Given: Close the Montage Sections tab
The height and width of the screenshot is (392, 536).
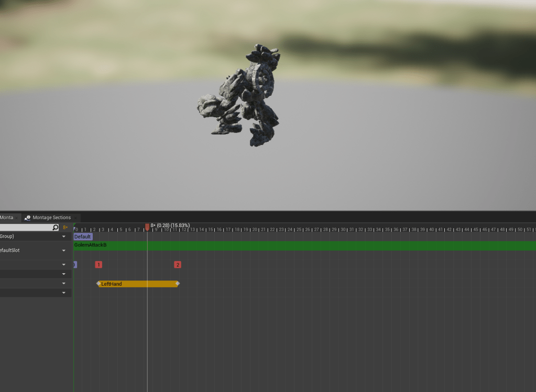Looking at the screenshot, I should point(75,218).
